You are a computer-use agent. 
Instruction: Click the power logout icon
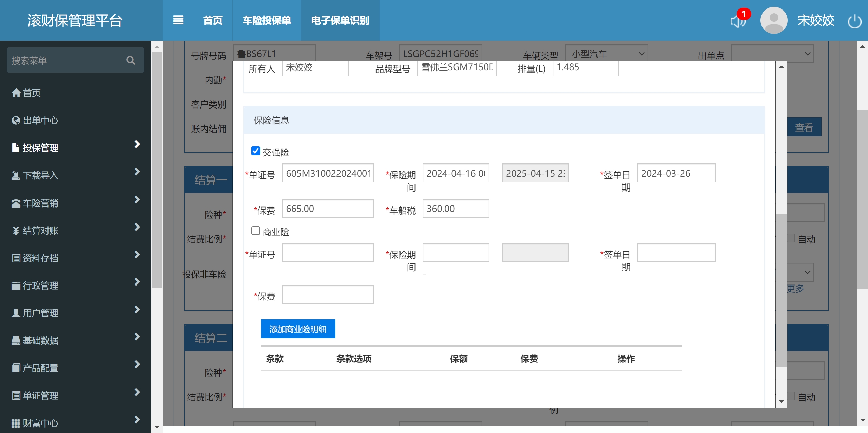pyautogui.click(x=854, y=21)
